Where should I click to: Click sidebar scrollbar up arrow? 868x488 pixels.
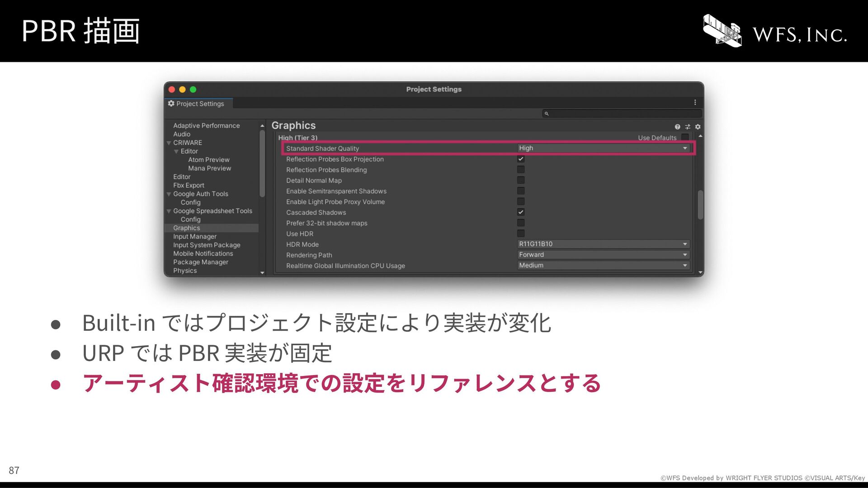262,126
